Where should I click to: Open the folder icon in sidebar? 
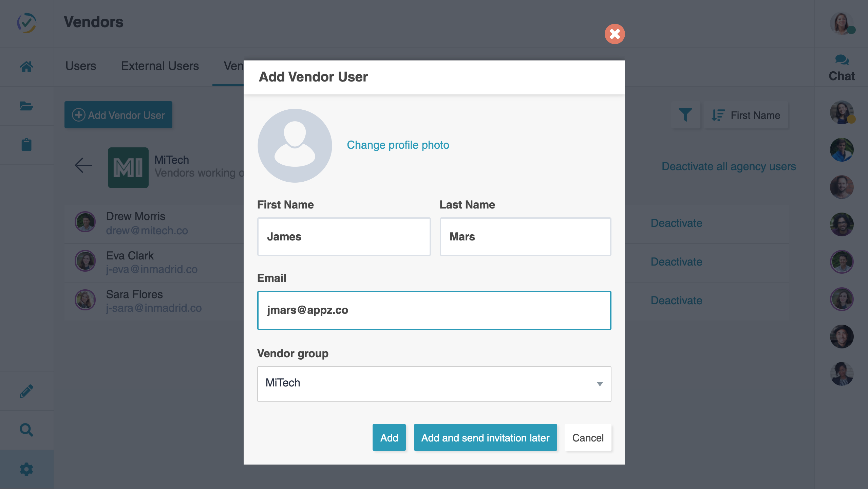[26, 106]
